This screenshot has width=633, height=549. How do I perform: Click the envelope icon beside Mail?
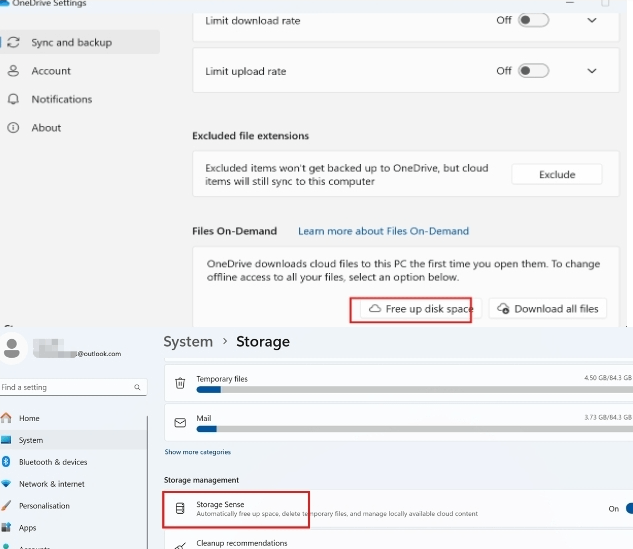(x=180, y=423)
